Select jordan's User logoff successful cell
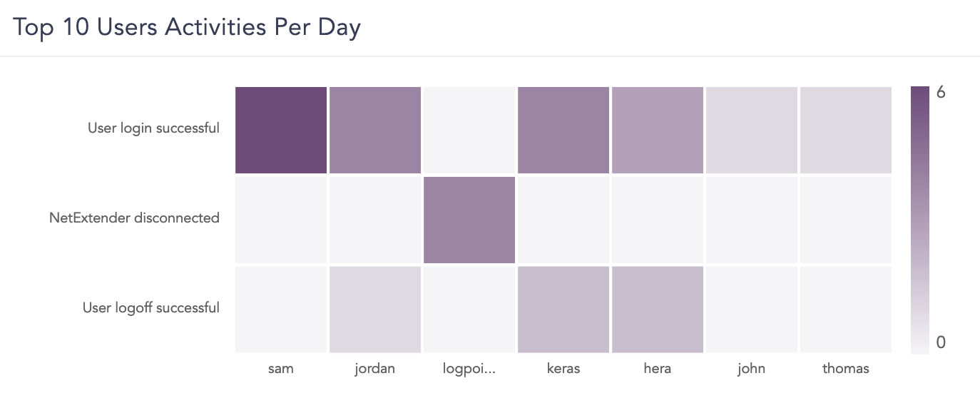Screen dimensions: 980x408 [375, 310]
